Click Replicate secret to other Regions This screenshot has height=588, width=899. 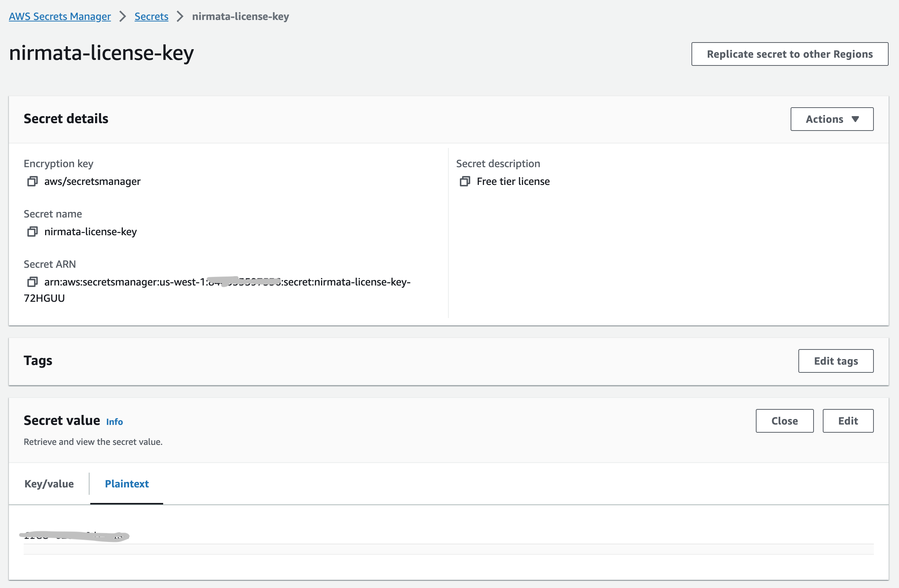789,54
